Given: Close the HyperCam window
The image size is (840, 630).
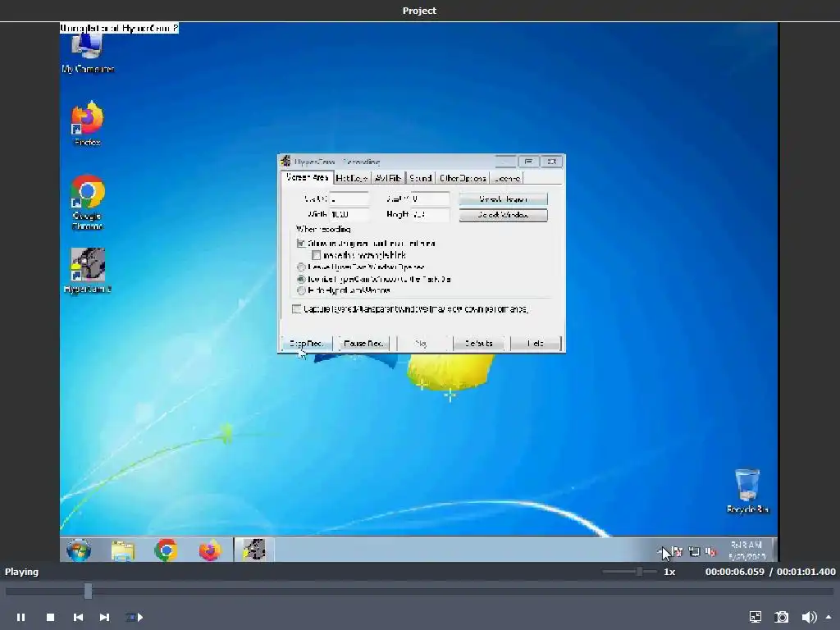Looking at the screenshot, I should click(552, 162).
